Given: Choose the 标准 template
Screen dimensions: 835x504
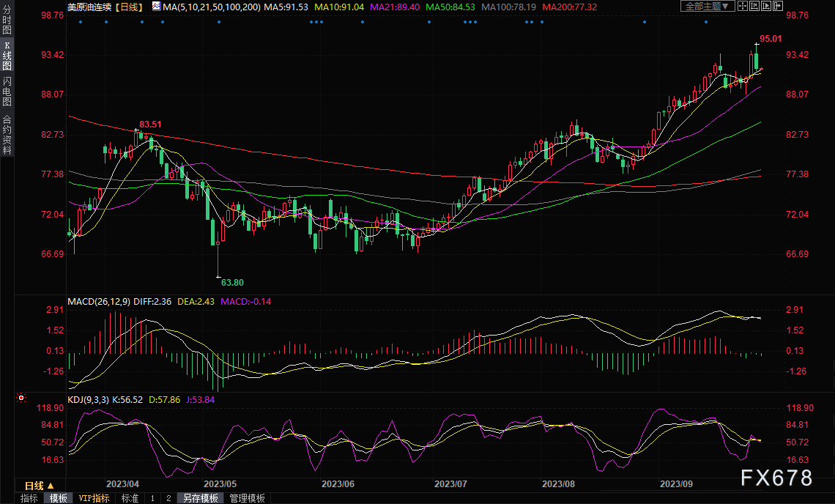Looking at the screenshot, I should click(x=130, y=498).
